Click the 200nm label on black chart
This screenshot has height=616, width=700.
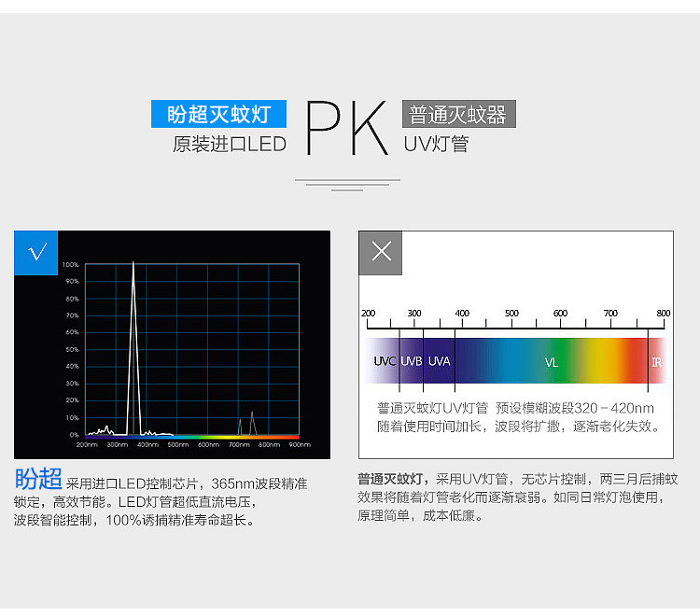coord(87,444)
